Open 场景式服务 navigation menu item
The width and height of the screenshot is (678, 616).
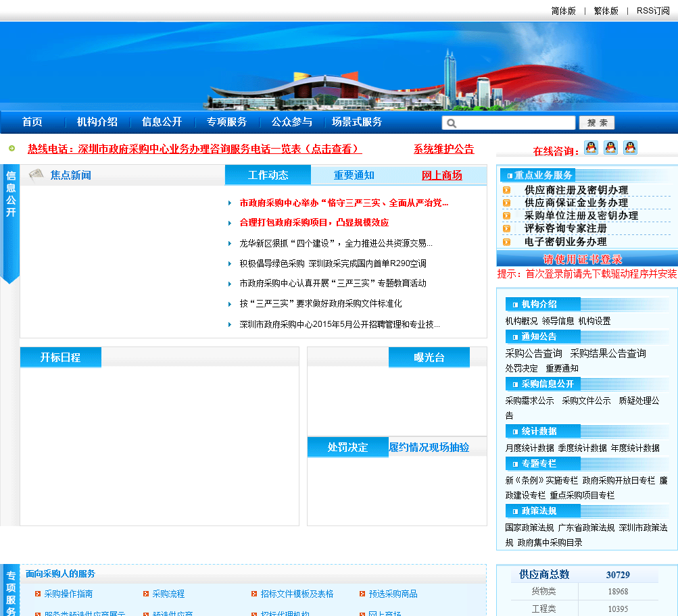pyautogui.click(x=357, y=122)
